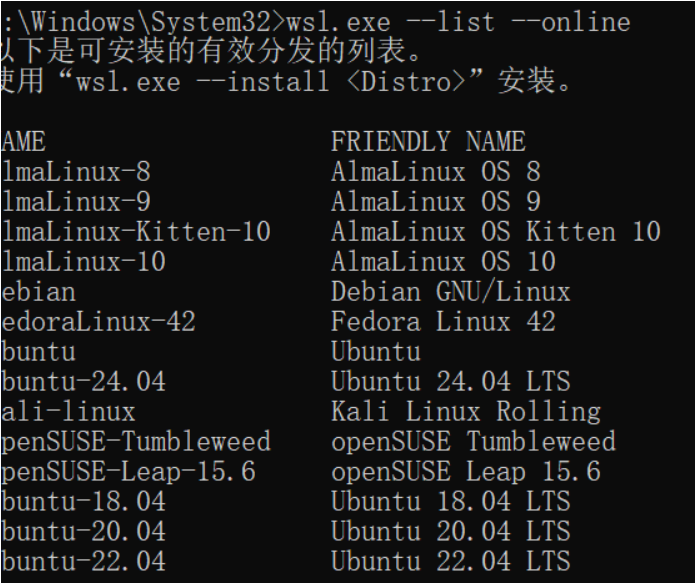
Task: Click the wsl.exe --list --online command text
Action: coord(458,21)
